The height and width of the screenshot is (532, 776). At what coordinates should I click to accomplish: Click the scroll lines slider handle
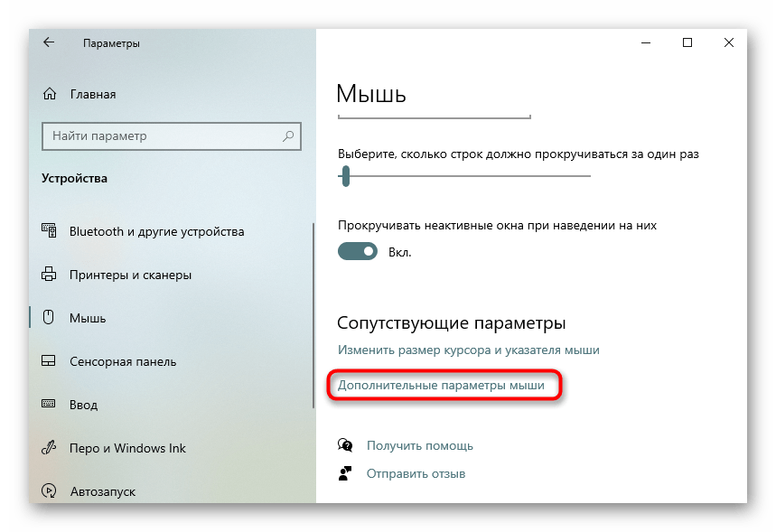tap(345, 176)
